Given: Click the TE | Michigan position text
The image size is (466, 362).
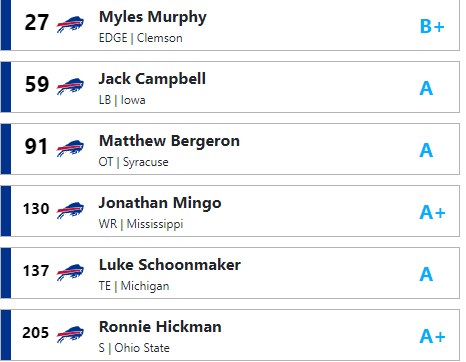Looking at the screenshot, I should [134, 286].
